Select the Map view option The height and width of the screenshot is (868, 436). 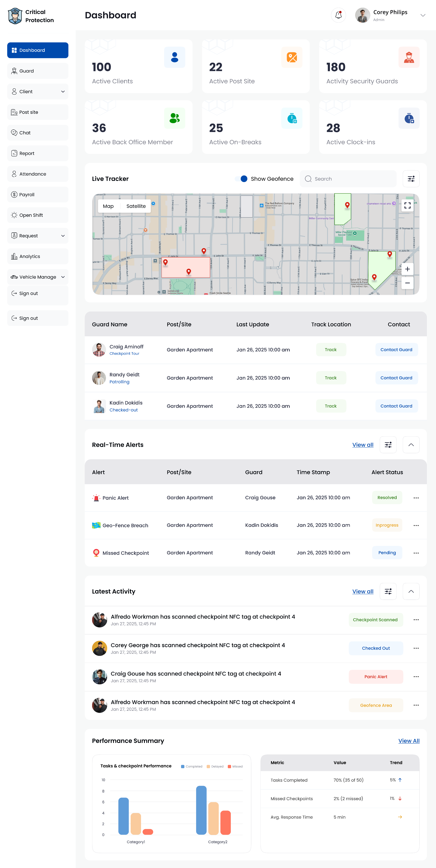[x=108, y=206]
